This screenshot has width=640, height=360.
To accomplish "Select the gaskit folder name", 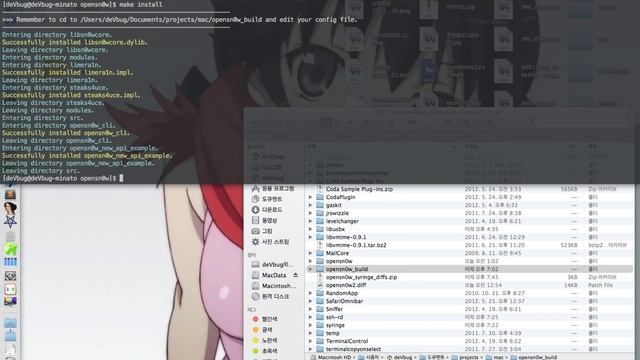I will tap(333, 205).
